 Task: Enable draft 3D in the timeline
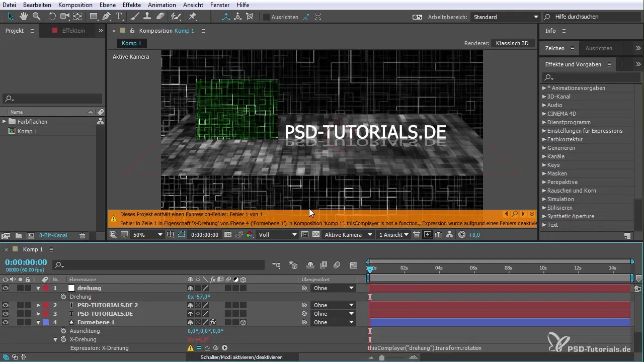pyautogui.click(x=294, y=264)
